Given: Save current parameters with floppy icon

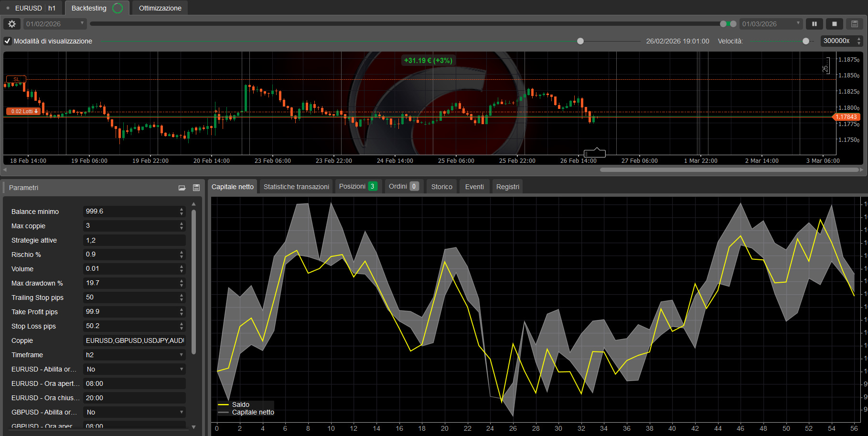Looking at the screenshot, I should point(196,188).
